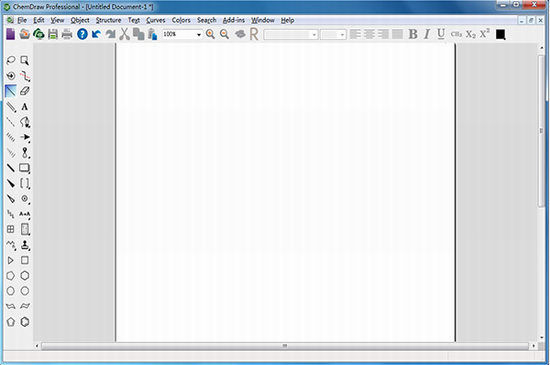Select the Structure Perspective rotate tool
550x365 pixels.
point(11,76)
